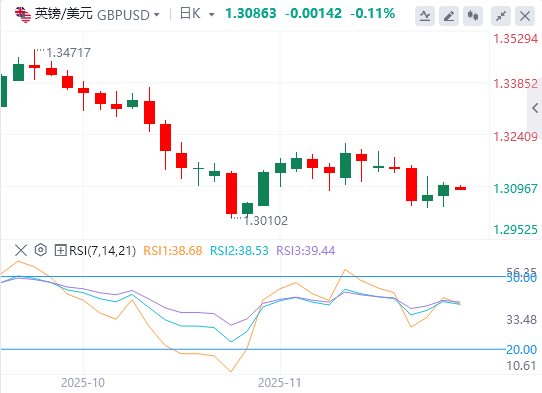Click the RSI3:39.44 purple value
Image resolution: width=542 pixels, height=393 pixels.
(x=306, y=251)
